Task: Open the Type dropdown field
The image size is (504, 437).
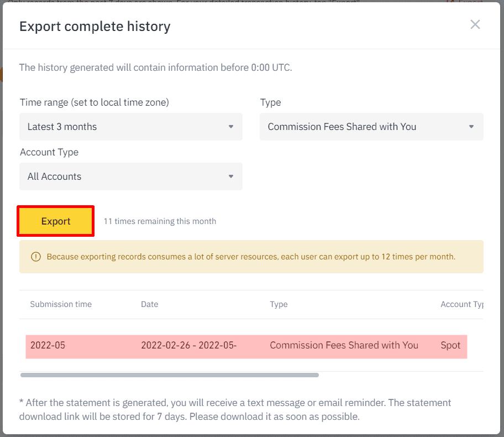Action: [371, 127]
